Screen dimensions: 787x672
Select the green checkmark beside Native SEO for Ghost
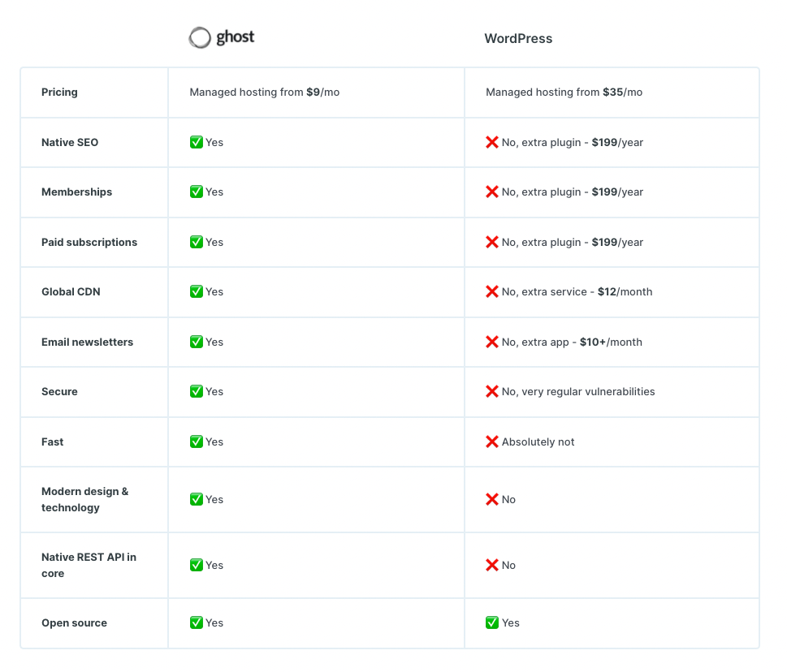[x=196, y=141]
